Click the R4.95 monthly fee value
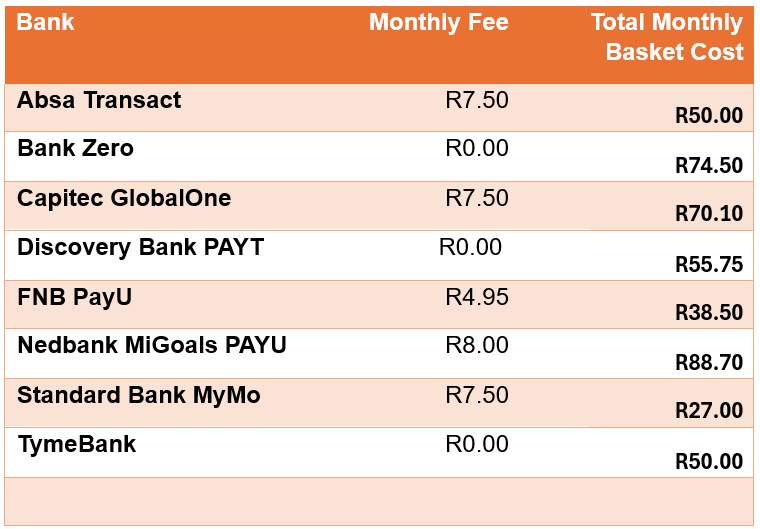The height and width of the screenshot is (529, 760). 477,297
